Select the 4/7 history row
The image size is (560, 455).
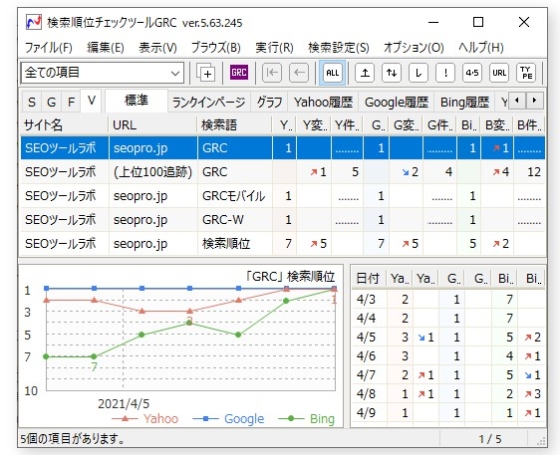(448, 375)
